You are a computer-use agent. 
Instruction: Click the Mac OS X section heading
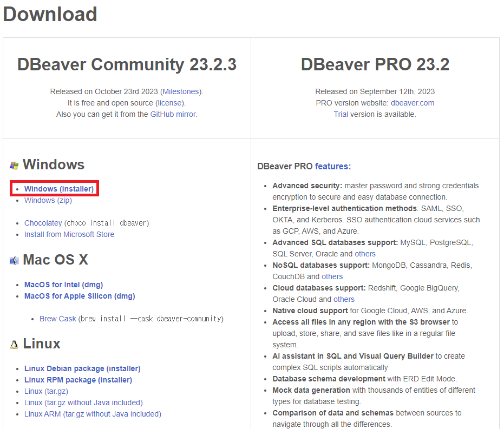tap(55, 260)
